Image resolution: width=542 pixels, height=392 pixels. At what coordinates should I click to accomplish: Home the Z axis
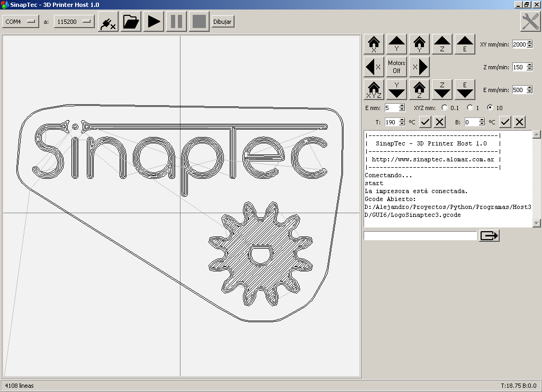tap(419, 90)
